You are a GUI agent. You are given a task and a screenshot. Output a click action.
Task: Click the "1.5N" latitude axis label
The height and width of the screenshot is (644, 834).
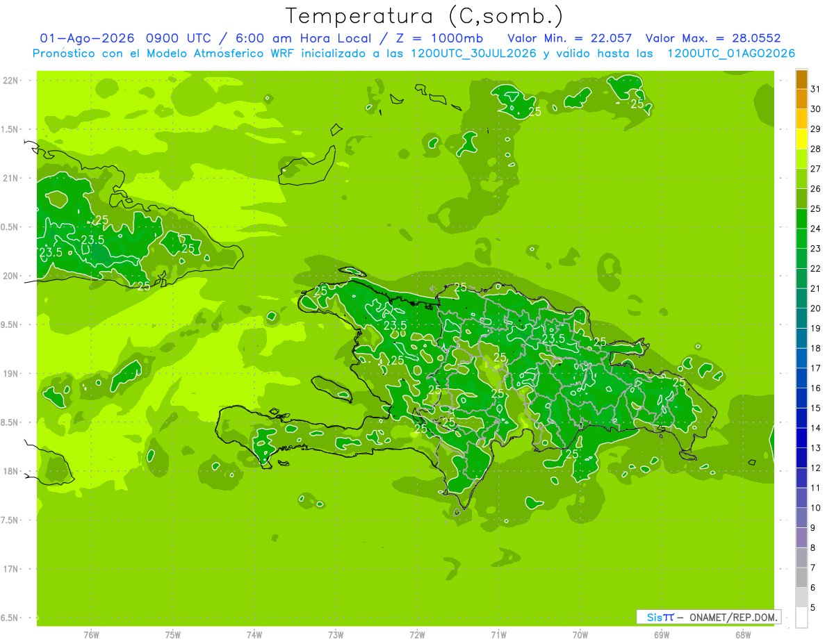point(10,129)
